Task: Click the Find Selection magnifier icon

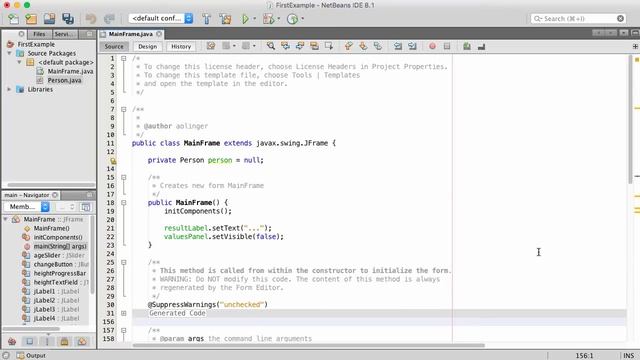Action: 271,46
